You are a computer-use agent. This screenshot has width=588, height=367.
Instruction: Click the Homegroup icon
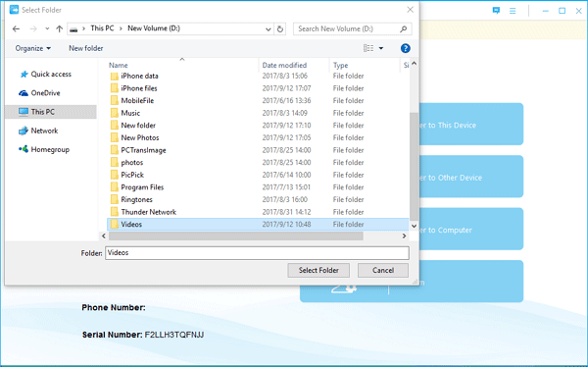[24, 149]
